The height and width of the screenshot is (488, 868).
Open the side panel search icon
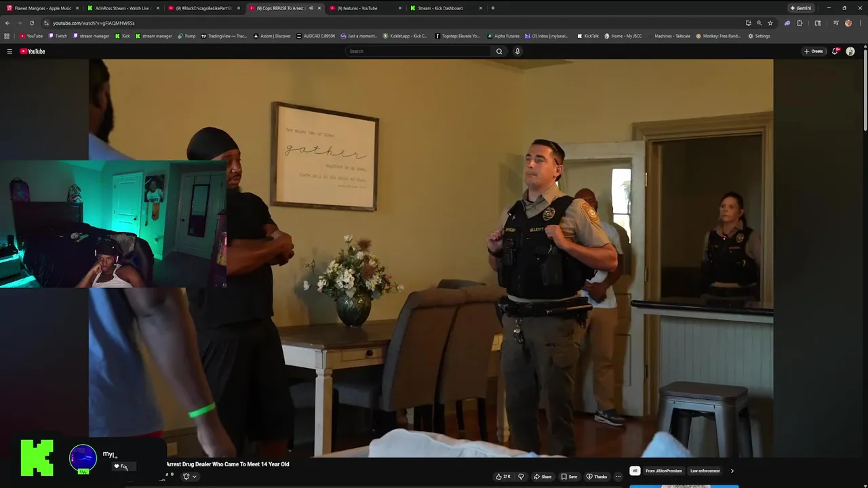click(x=817, y=23)
